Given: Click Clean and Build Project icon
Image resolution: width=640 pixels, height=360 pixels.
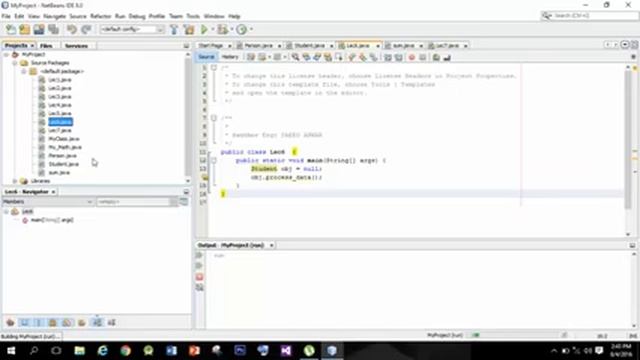Looking at the screenshot, I should tap(189, 29).
